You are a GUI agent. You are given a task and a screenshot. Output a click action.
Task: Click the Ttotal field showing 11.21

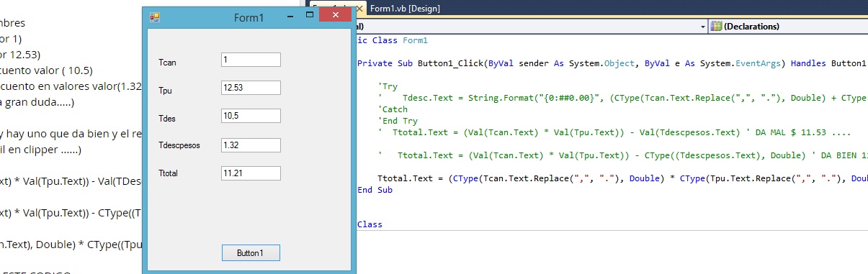point(251,173)
